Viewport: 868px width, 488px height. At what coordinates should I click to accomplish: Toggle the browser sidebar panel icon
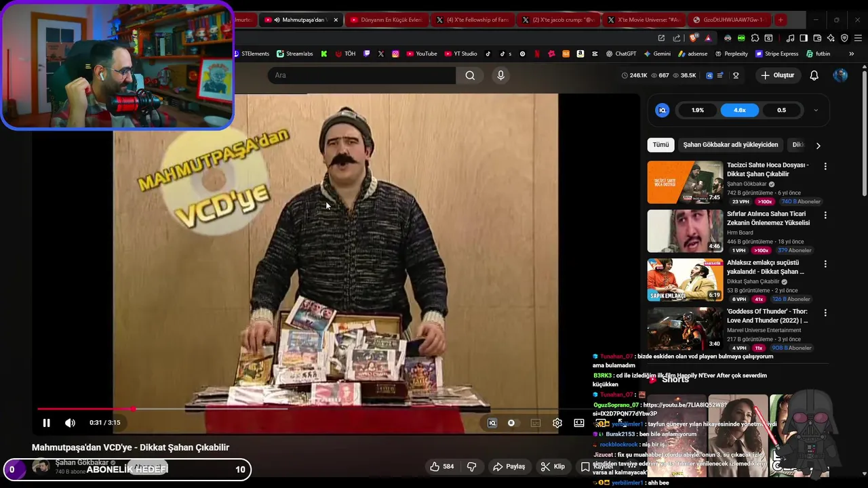coord(804,38)
